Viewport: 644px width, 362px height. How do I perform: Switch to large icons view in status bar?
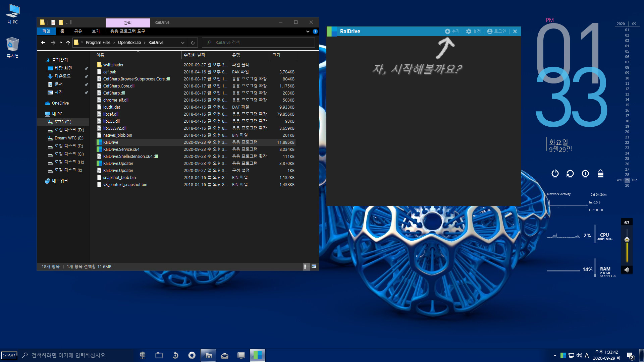pyautogui.click(x=314, y=266)
